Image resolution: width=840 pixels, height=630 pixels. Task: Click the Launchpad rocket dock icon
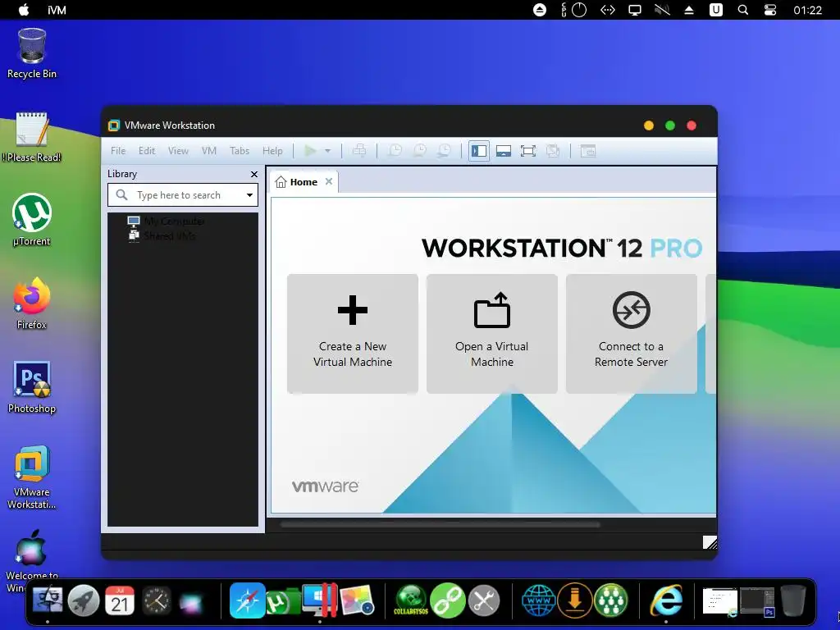[x=84, y=600]
